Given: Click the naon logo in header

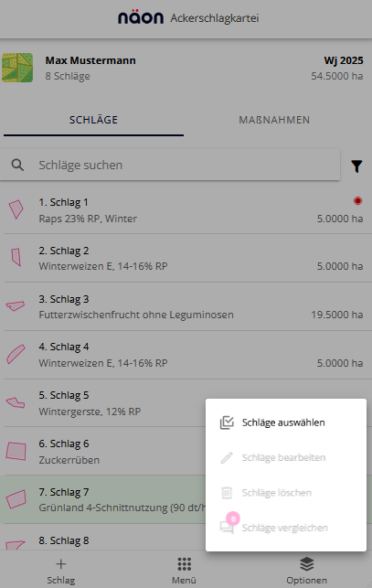Looking at the screenshot, I should (x=141, y=17).
